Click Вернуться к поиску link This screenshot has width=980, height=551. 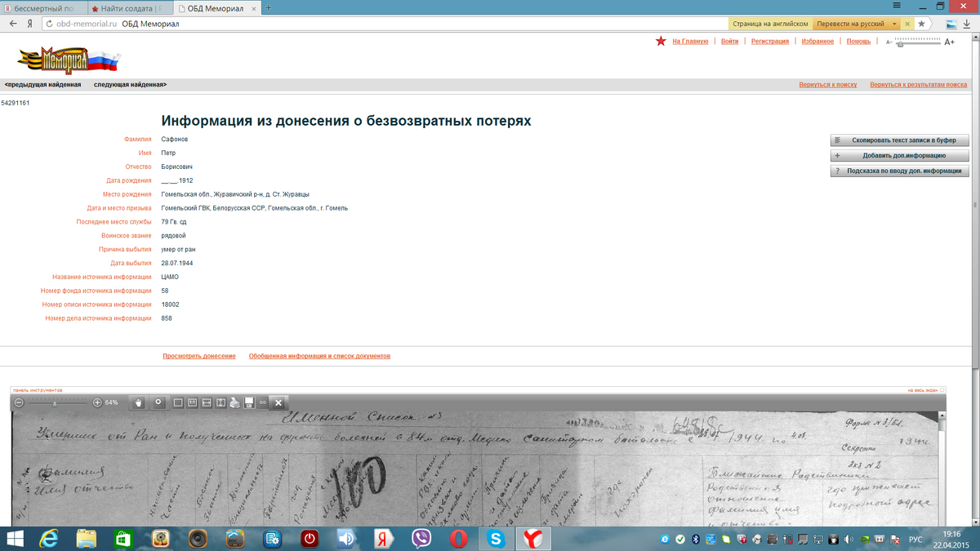coord(827,85)
